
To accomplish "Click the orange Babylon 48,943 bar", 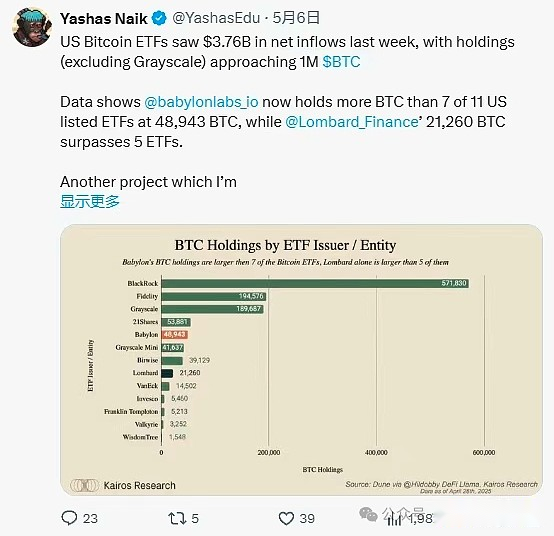I will click(175, 334).
